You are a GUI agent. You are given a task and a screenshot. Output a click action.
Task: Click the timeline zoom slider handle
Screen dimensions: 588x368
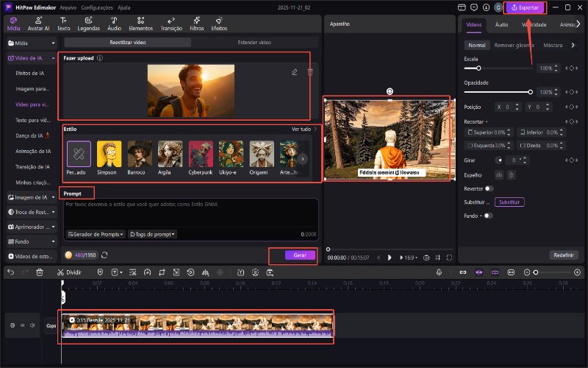tap(536, 272)
